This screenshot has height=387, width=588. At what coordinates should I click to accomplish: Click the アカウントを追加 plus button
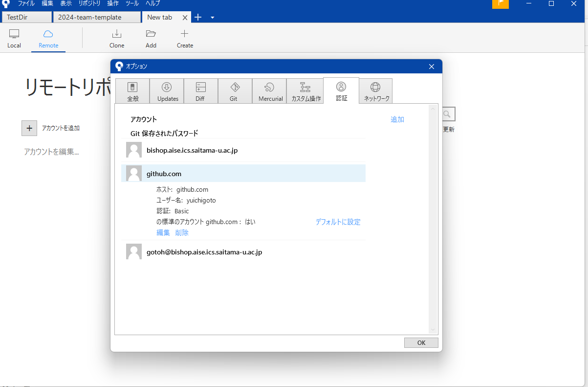point(29,128)
